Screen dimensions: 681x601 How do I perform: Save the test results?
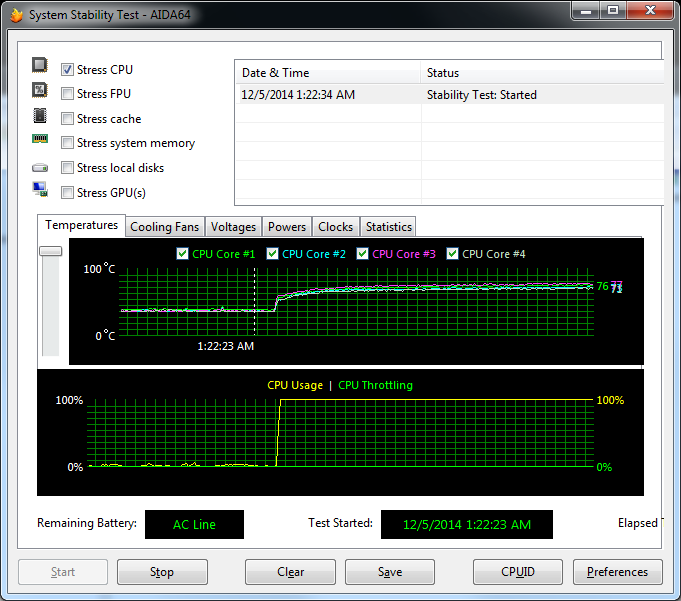(390, 572)
